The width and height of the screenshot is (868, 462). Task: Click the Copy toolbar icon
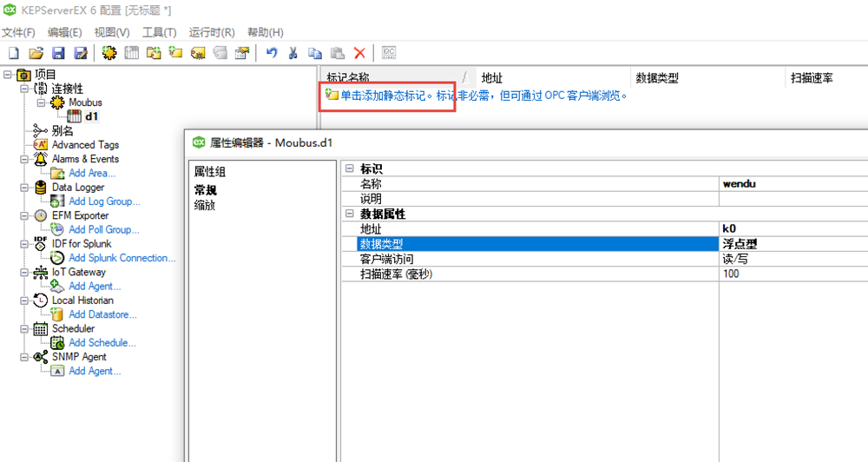pos(315,53)
